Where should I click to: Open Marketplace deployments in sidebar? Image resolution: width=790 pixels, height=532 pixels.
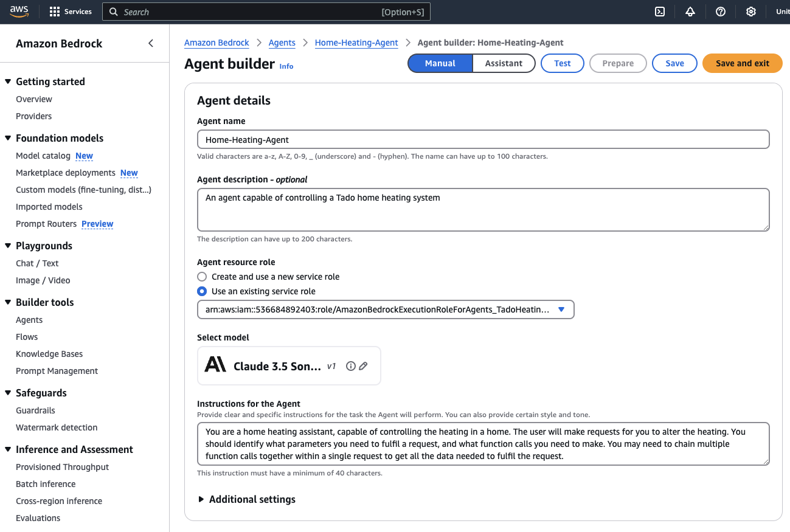[x=66, y=173]
